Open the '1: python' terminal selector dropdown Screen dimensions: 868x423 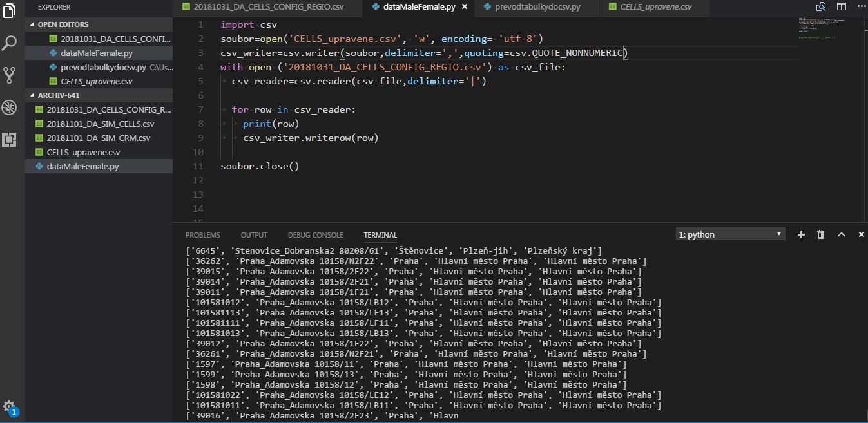point(731,234)
